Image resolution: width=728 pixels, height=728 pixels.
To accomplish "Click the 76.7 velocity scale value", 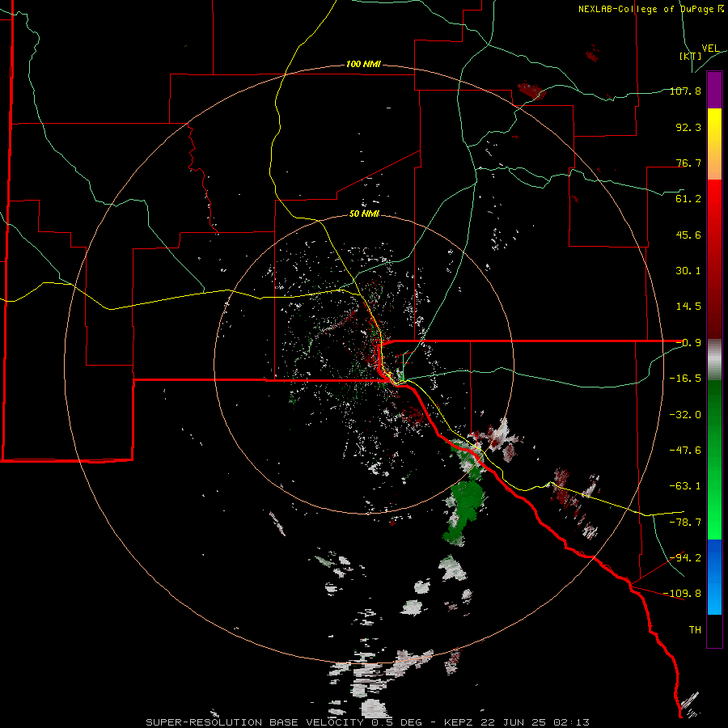I will point(688,163).
